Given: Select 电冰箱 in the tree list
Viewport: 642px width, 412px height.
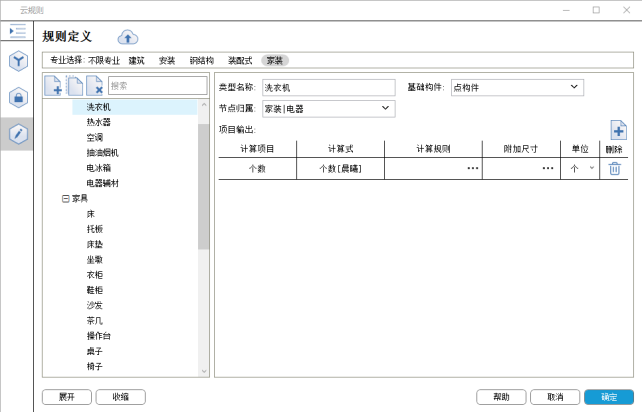Looking at the screenshot, I should (x=102, y=168).
